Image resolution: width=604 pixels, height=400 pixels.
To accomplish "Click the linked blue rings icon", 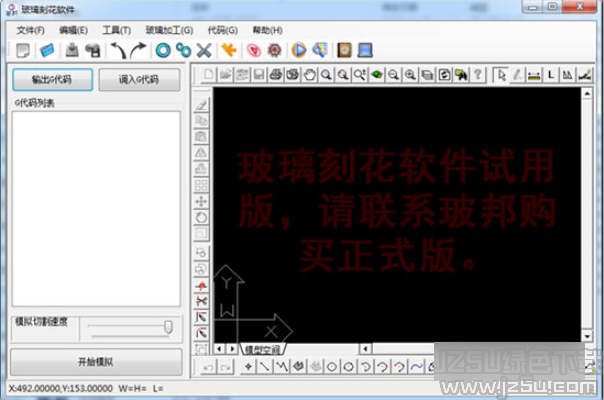I will pyautogui.click(x=183, y=50).
